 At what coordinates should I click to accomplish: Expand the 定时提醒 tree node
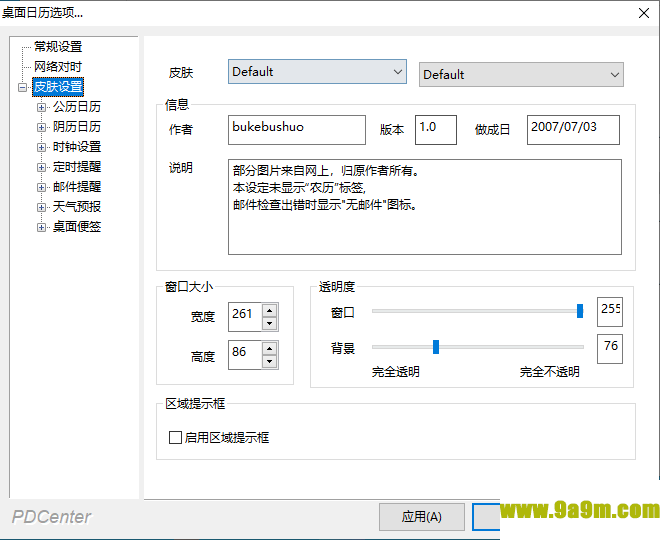click(x=41, y=167)
